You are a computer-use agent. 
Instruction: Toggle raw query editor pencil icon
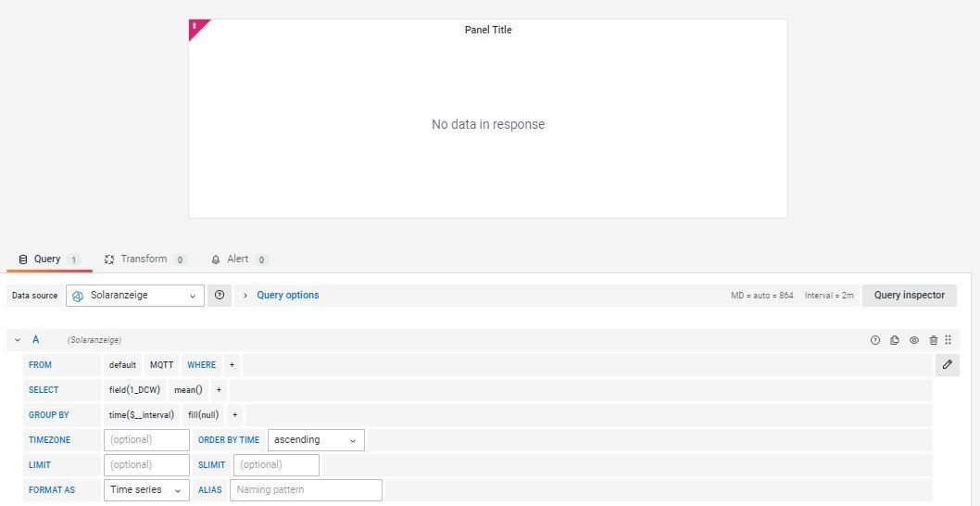coord(947,365)
